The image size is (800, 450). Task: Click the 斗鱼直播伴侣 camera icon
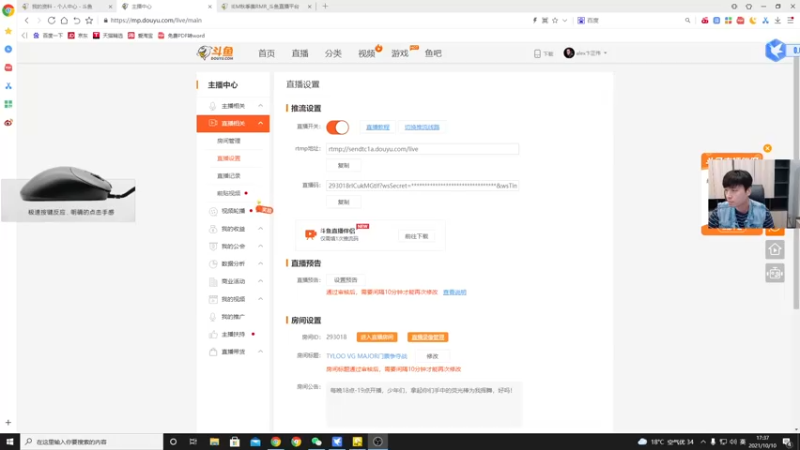coord(310,234)
